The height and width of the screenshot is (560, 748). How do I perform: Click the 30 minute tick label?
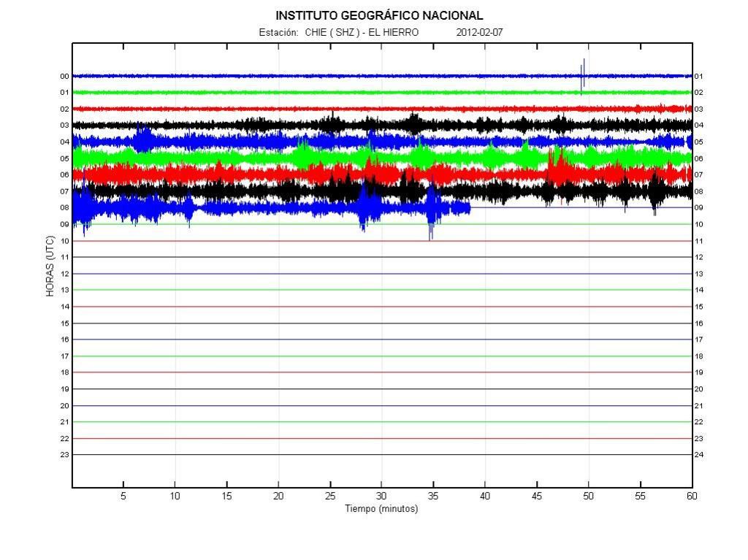click(381, 496)
